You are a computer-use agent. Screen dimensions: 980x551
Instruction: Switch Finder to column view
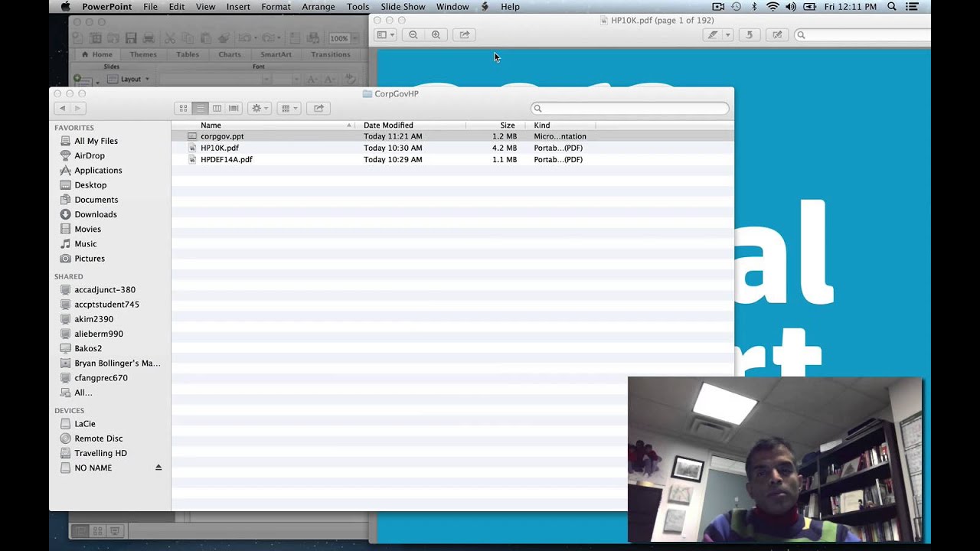tap(217, 108)
